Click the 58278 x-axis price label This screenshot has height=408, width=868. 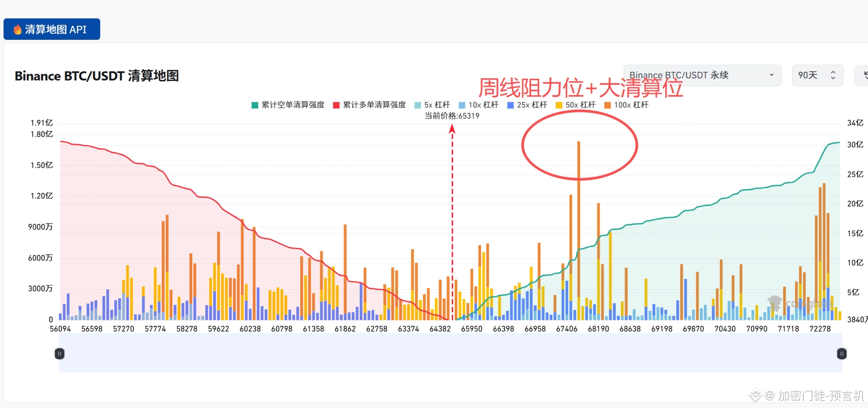187,329
